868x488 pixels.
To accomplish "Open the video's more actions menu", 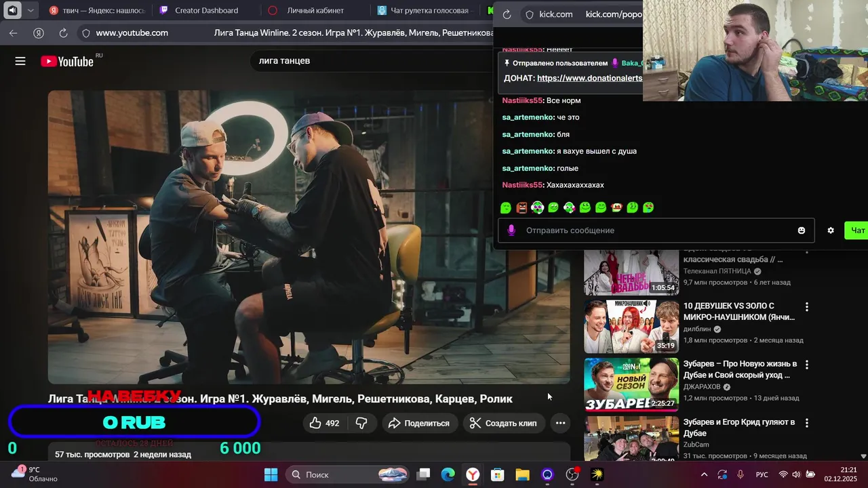I will pyautogui.click(x=560, y=423).
